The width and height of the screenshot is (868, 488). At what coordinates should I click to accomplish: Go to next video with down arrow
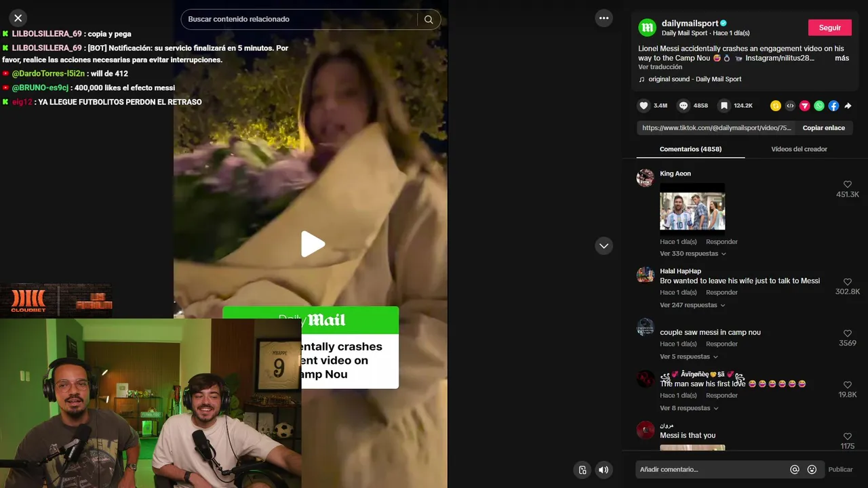point(604,246)
